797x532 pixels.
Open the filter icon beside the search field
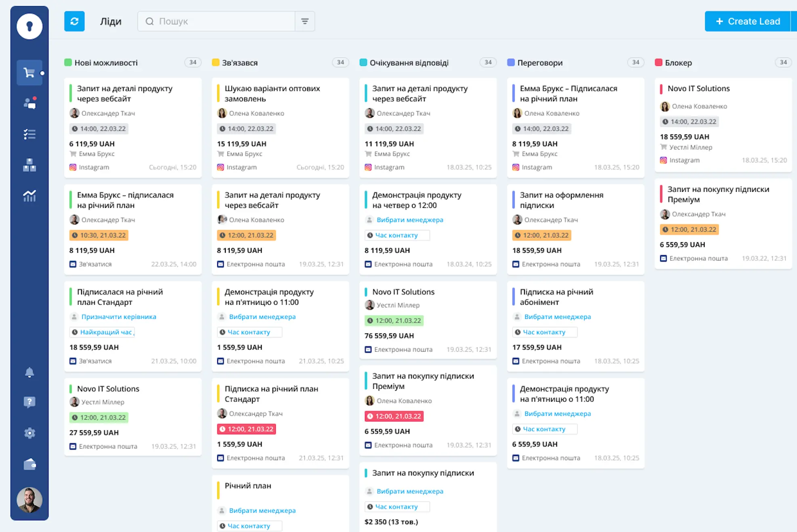(x=305, y=21)
